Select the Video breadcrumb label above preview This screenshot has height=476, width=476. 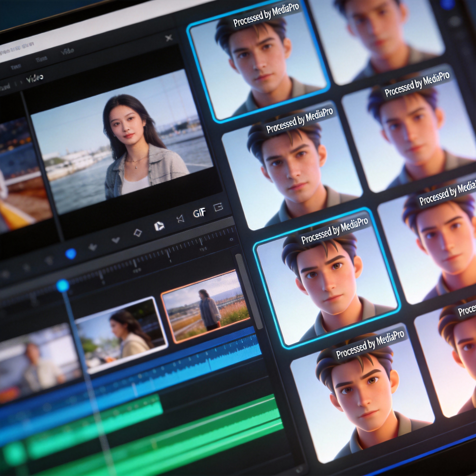coord(35,78)
